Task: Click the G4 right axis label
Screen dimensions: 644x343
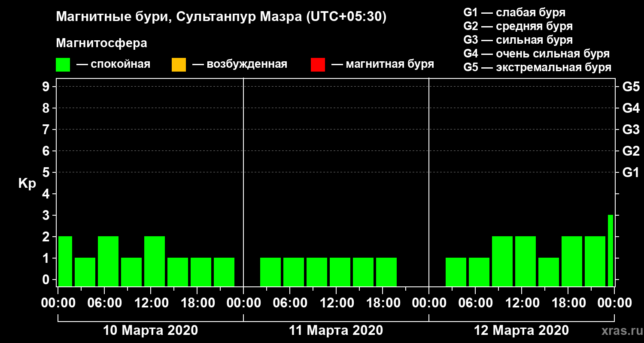Action: tap(631, 108)
